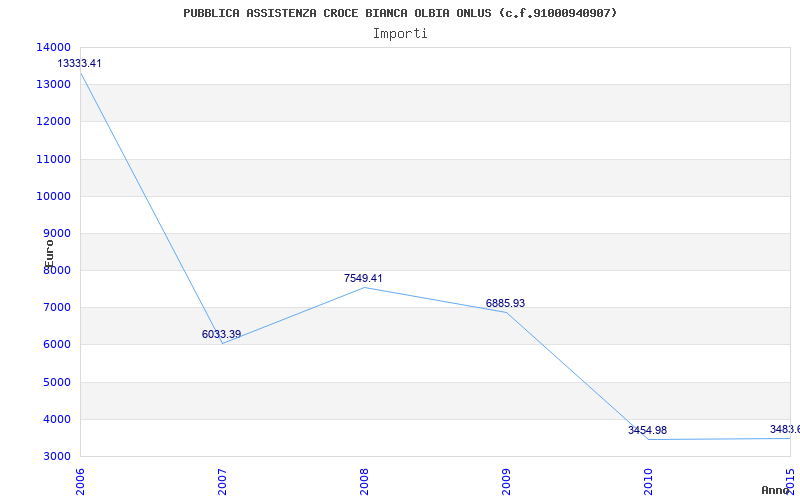Viewport: 800px width, 500px height.
Task: Click the 10000 y-axis tick label
Action: 52,196
